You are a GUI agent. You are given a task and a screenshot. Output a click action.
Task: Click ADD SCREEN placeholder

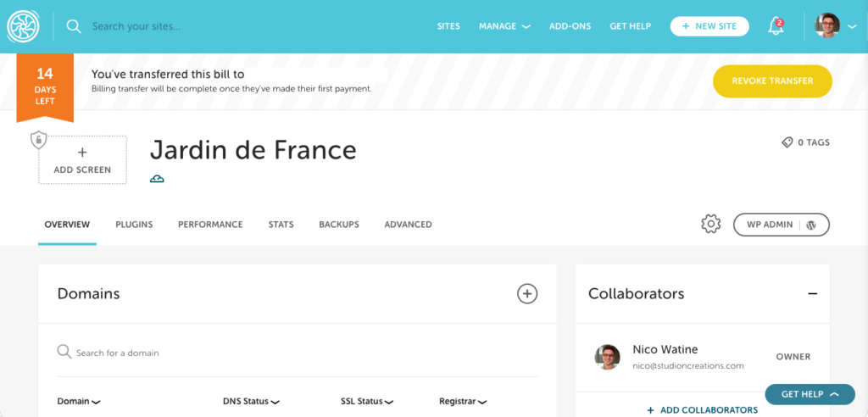82,160
